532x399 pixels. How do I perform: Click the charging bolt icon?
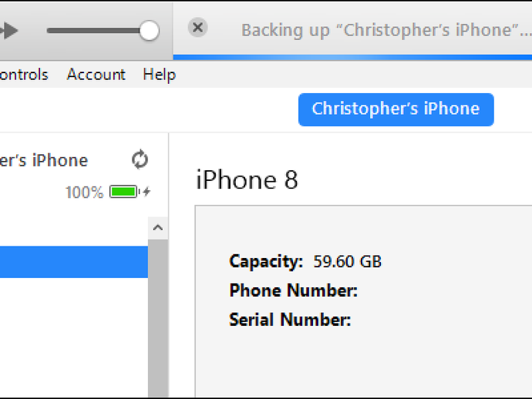(147, 192)
